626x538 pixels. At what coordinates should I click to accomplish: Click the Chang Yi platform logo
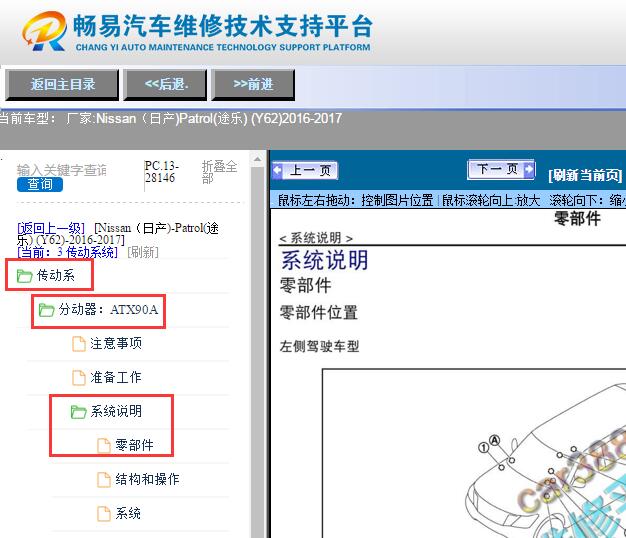(x=45, y=31)
